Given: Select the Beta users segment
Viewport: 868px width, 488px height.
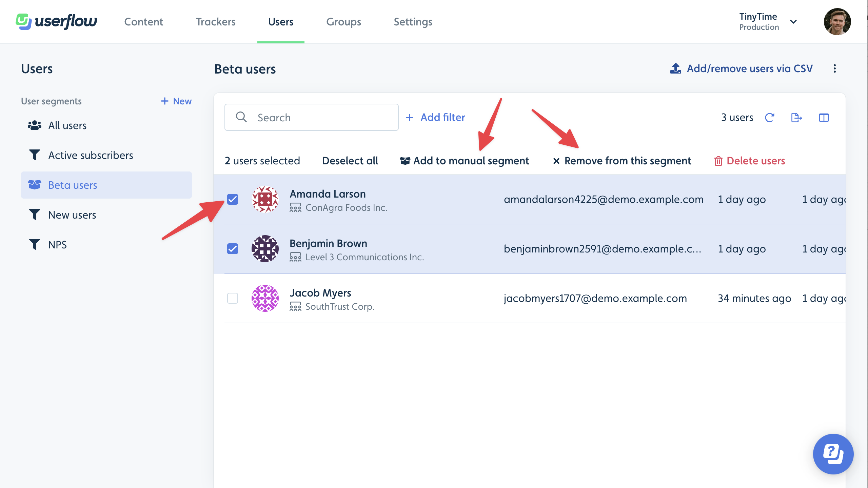Looking at the screenshot, I should [x=106, y=185].
